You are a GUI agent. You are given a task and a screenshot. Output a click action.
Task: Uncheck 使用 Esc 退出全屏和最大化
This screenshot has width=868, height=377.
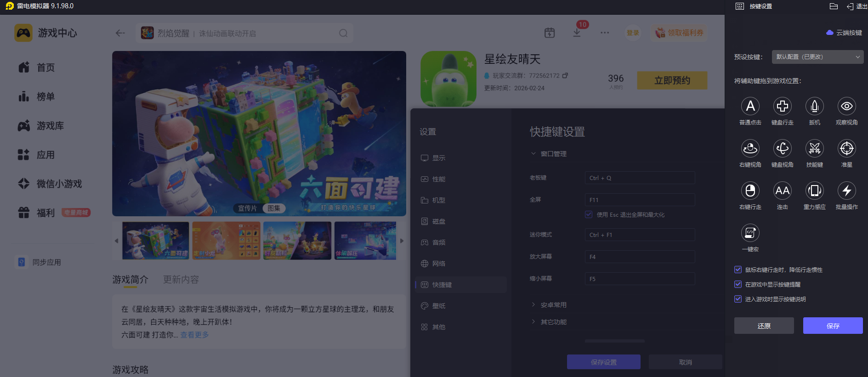[589, 214]
